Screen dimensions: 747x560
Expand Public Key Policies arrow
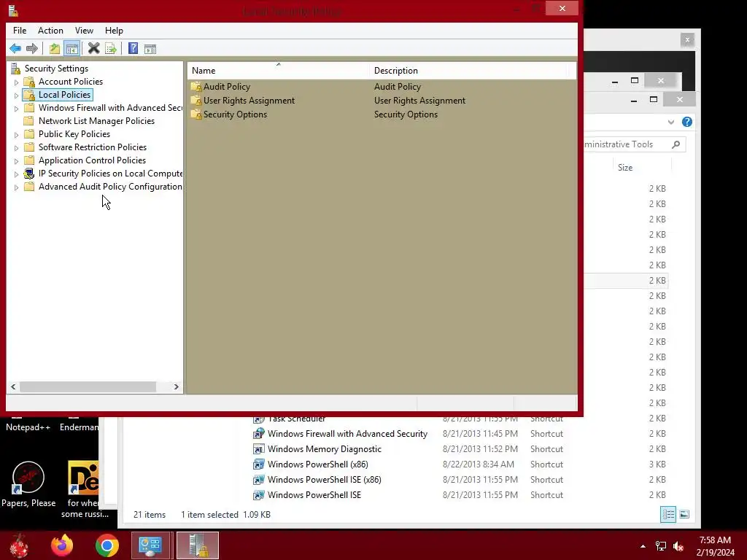click(x=16, y=135)
